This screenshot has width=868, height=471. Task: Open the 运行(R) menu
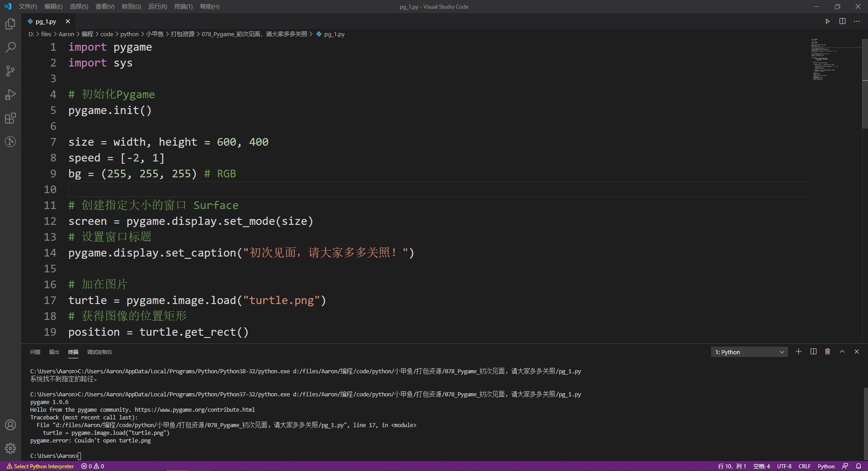157,6
